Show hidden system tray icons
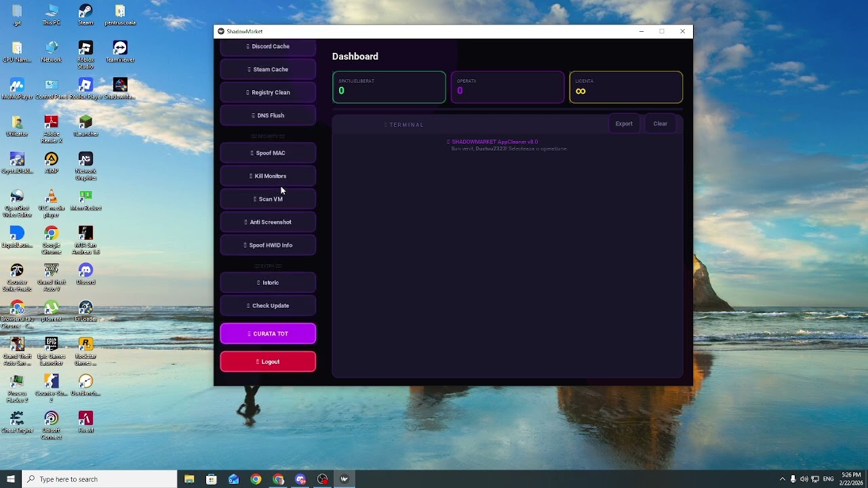Image resolution: width=868 pixels, height=488 pixels. tap(782, 479)
